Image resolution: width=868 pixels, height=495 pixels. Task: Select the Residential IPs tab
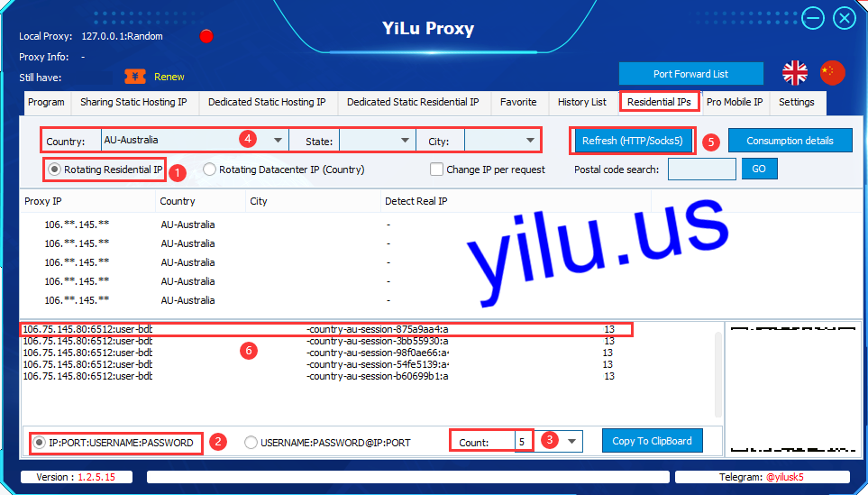pyautogui.click(x=659, y=103)
